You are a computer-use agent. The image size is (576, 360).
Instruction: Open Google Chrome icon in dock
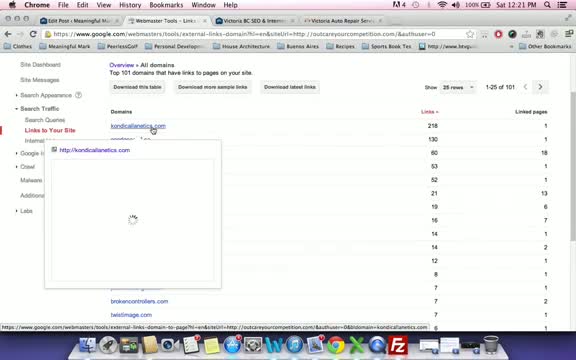335,345
